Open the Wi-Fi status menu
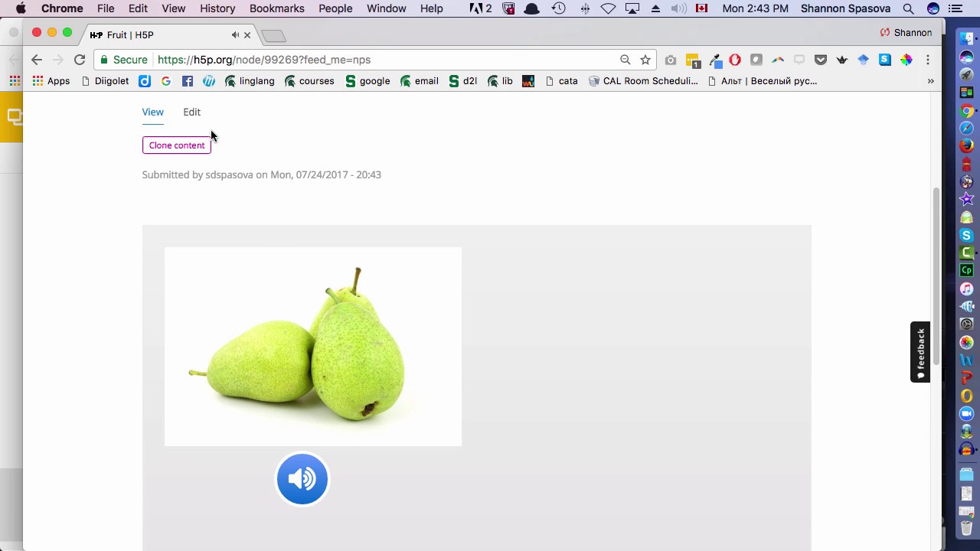The width and height of the screenshot is (980, 551). (x=608, y=8)
